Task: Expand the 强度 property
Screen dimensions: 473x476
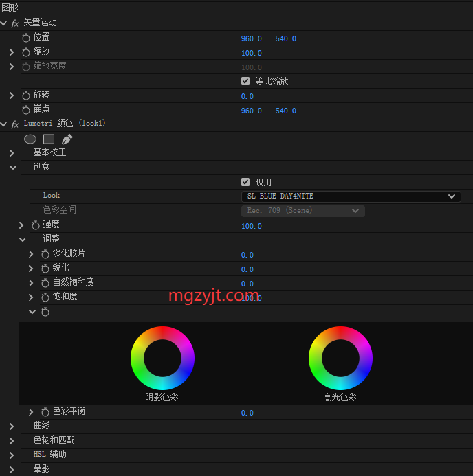Action: tap(21, 225)
